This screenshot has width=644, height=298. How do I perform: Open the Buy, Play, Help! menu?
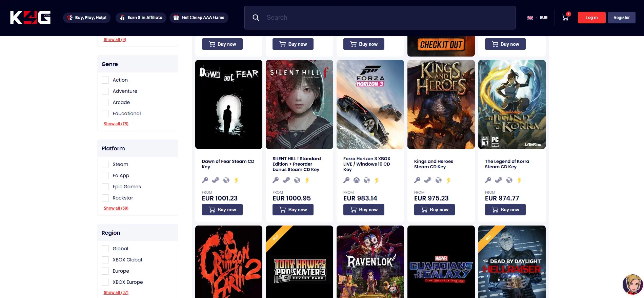87,18
